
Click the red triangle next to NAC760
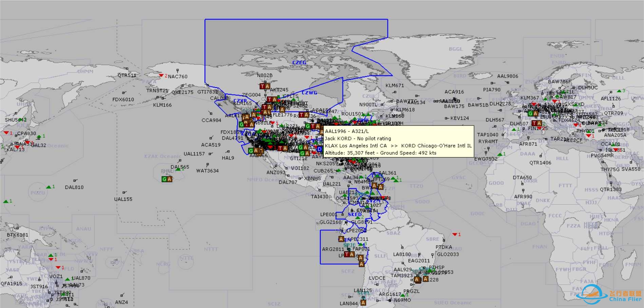tap(162, 75)
